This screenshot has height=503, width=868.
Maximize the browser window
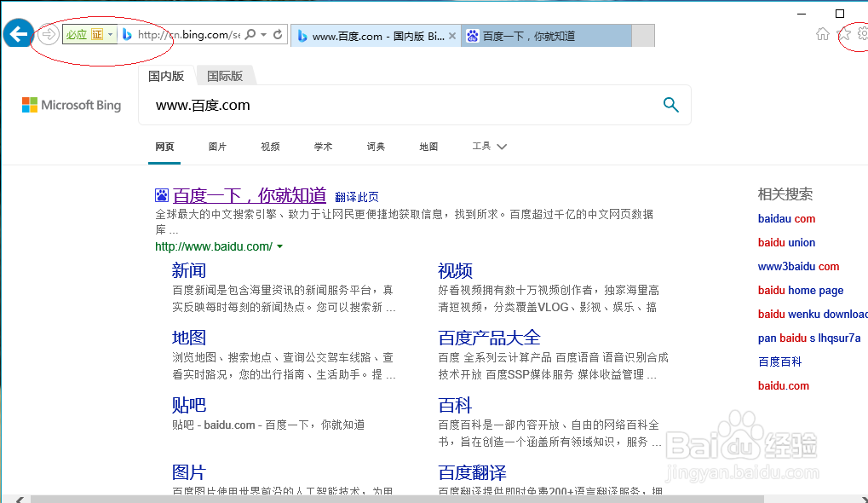840,14
